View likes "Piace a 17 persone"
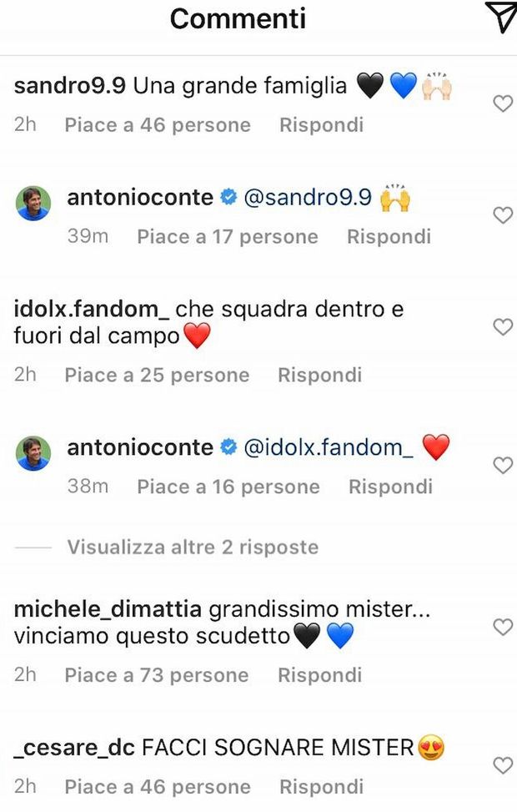 228,237
